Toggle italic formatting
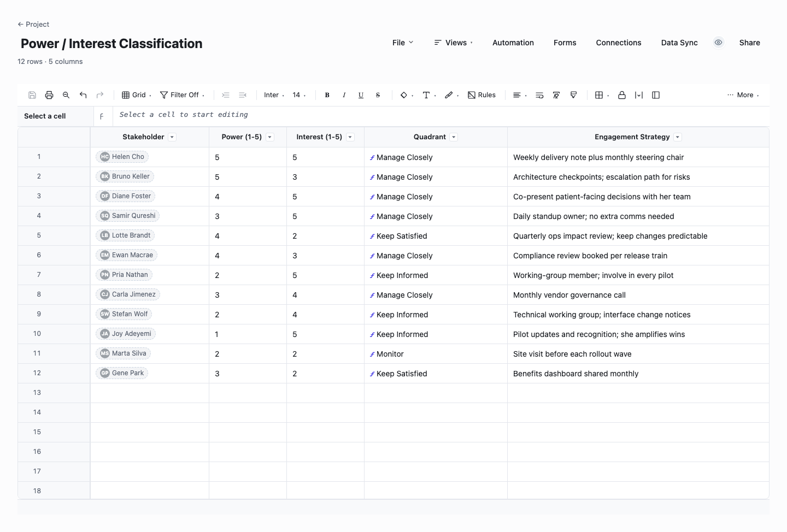 (344, 95)
